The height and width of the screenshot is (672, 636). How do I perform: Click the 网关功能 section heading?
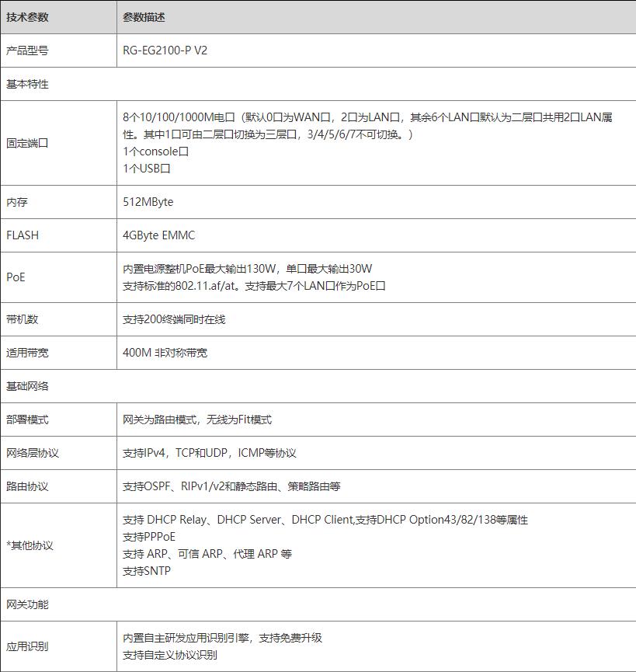(x=27, y=604)
